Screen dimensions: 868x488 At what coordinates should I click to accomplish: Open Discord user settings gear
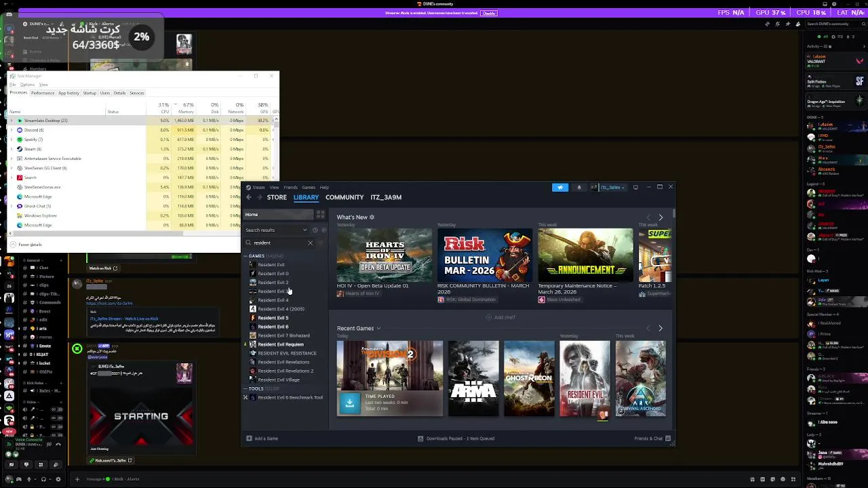[58, 479]
